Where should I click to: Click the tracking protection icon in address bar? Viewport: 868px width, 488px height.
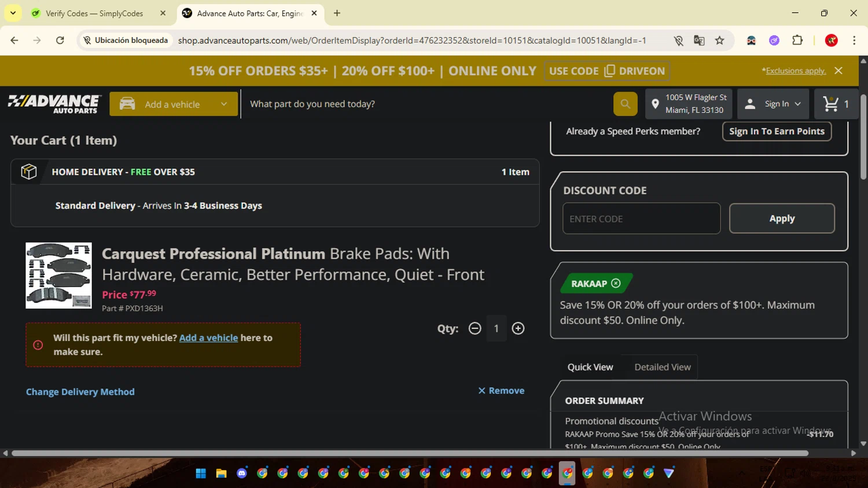coord(678,41)
